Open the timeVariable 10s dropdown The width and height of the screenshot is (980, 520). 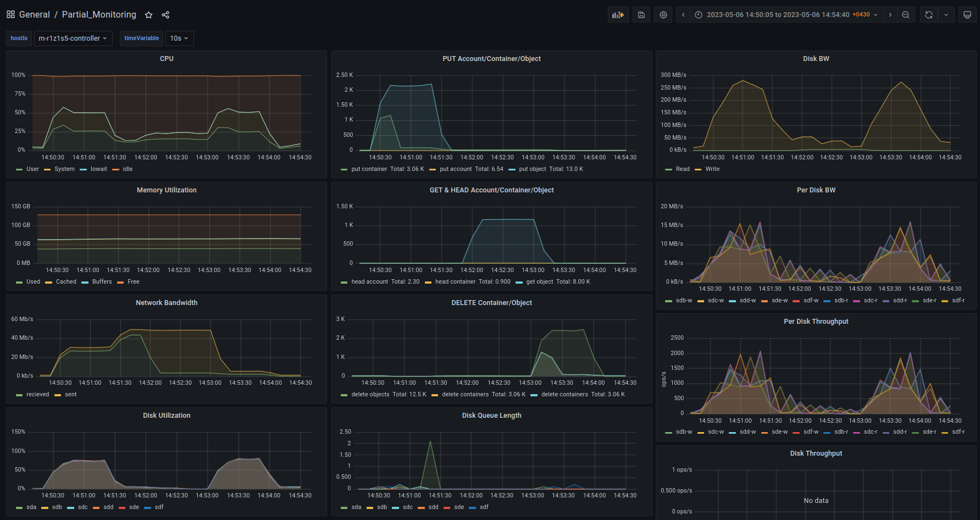pyautogui.click(x=179, y=38)
